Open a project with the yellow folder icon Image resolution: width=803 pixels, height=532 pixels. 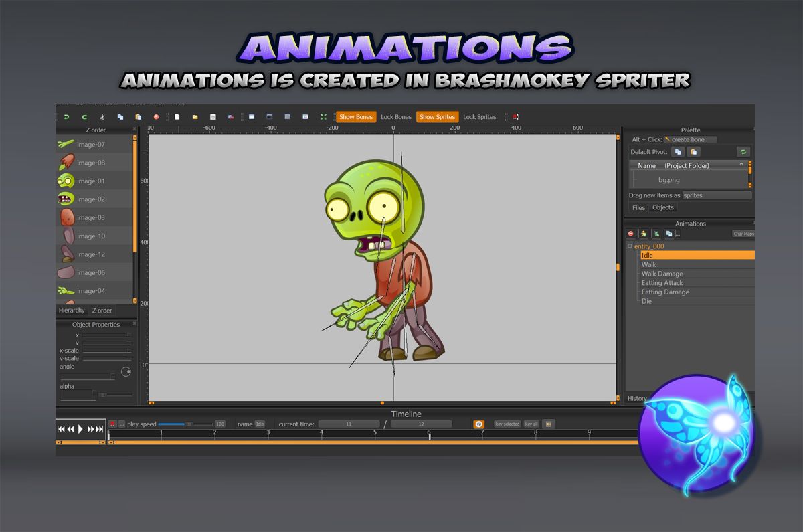[x=195, y=117]
